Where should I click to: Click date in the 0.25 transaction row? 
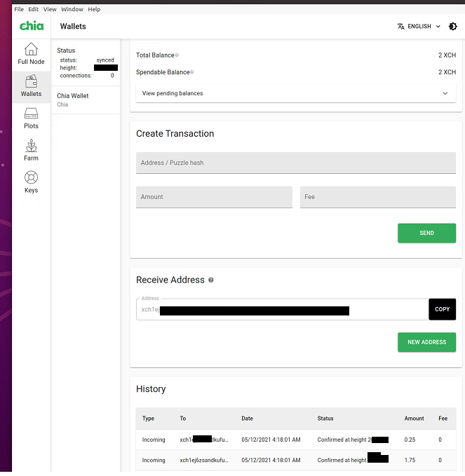271,440
